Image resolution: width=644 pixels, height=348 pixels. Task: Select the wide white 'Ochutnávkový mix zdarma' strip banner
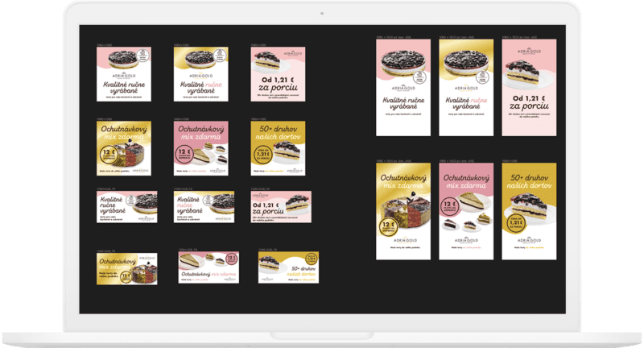[x=208, y=268]
